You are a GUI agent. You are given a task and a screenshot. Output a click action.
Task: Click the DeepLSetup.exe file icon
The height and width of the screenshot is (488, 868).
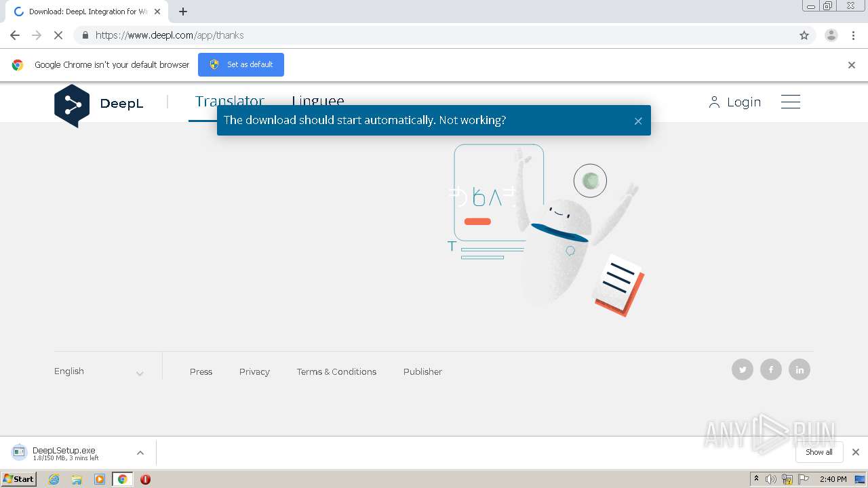[x=19, y=452]
